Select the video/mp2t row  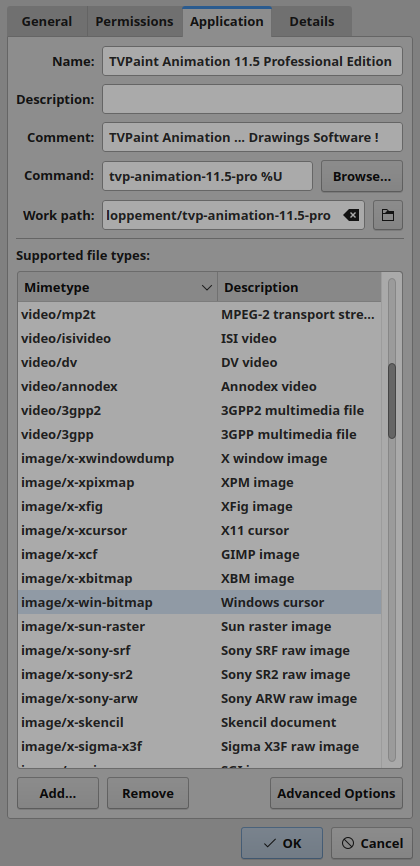(200, 314)
